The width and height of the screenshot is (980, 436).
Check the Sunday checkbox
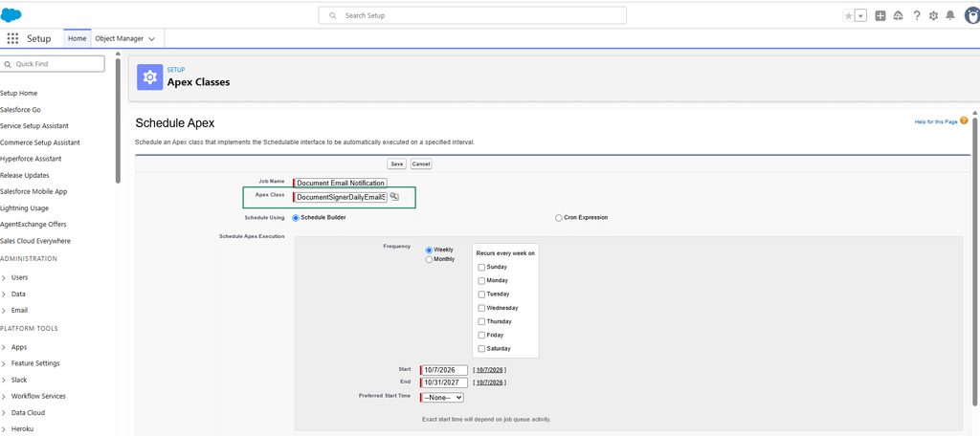click(x=481, y=267)
